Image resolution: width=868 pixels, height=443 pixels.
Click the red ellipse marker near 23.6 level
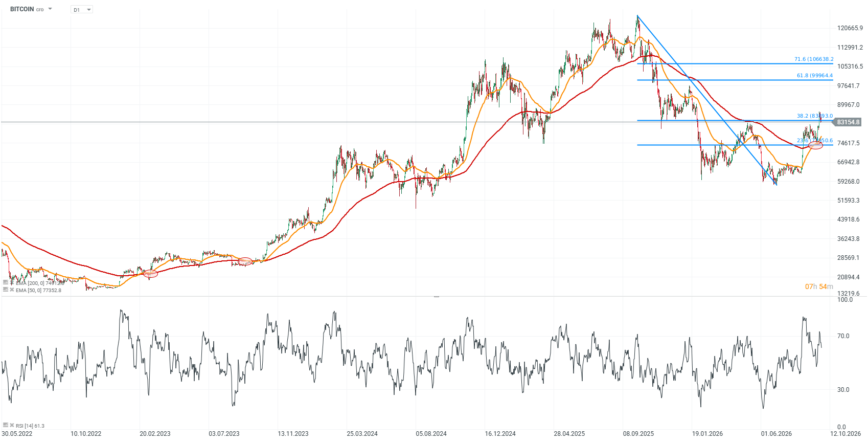coord(816,146)
